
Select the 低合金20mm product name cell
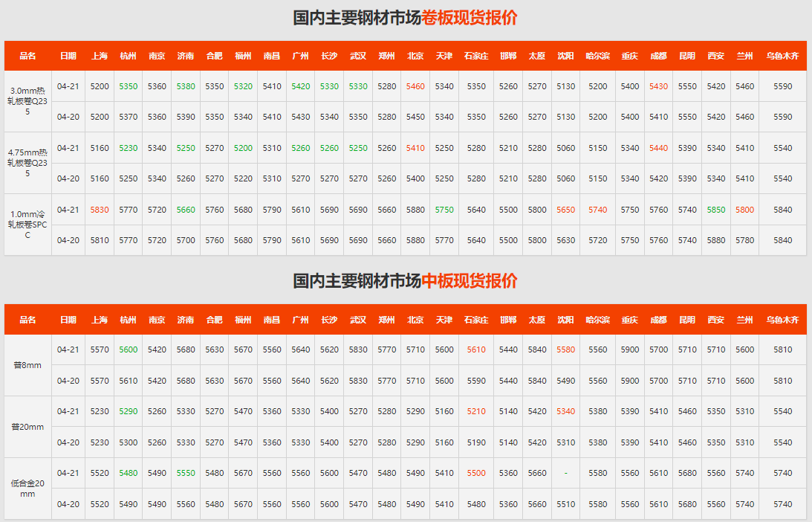point(28,489)
